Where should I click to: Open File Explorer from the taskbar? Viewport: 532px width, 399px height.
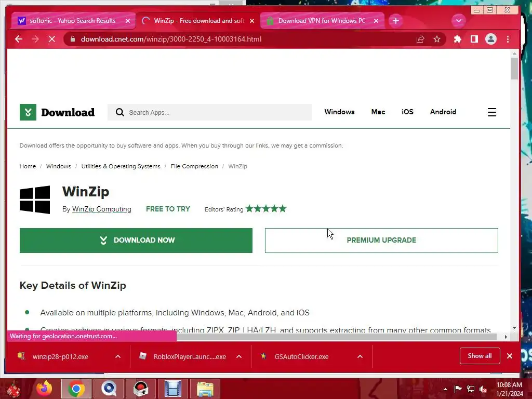click(205, 389)
